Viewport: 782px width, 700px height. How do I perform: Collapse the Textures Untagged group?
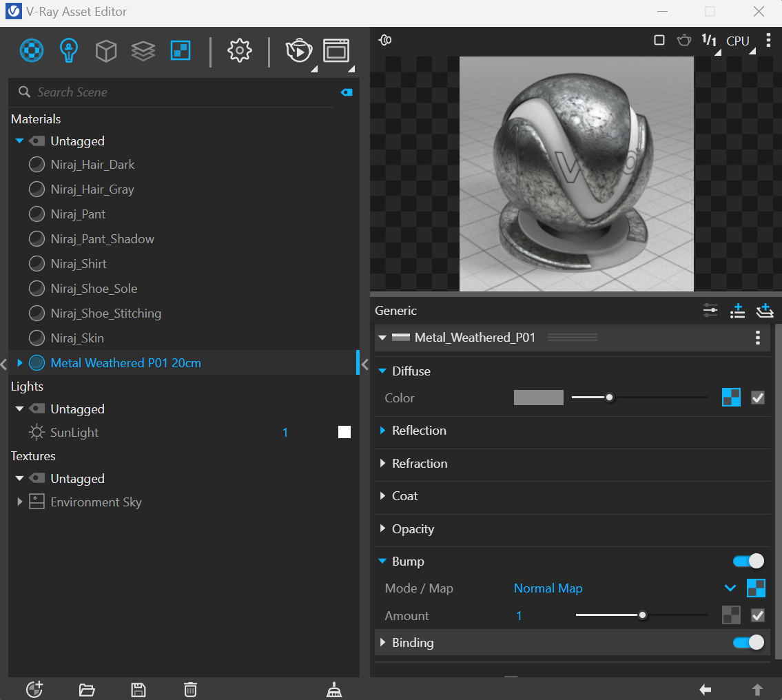tap(19, 478)
